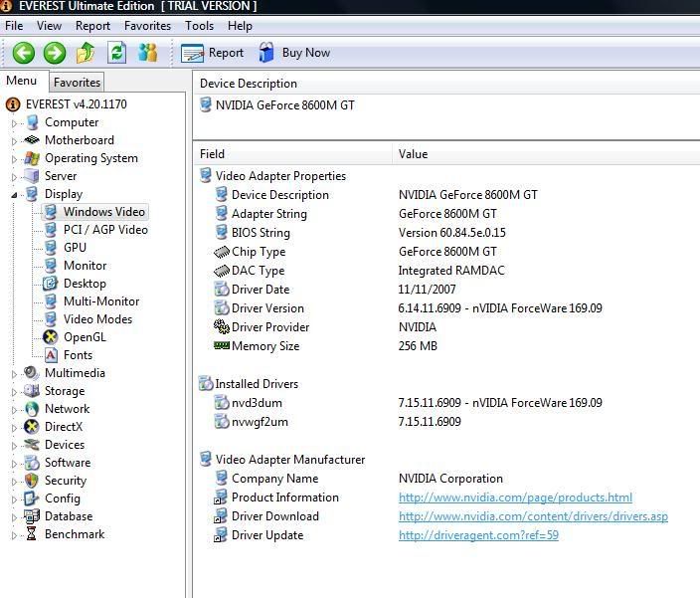The image size is (700, 598).
Task: Collapse the Display tree node
Action: pos(14,195)
